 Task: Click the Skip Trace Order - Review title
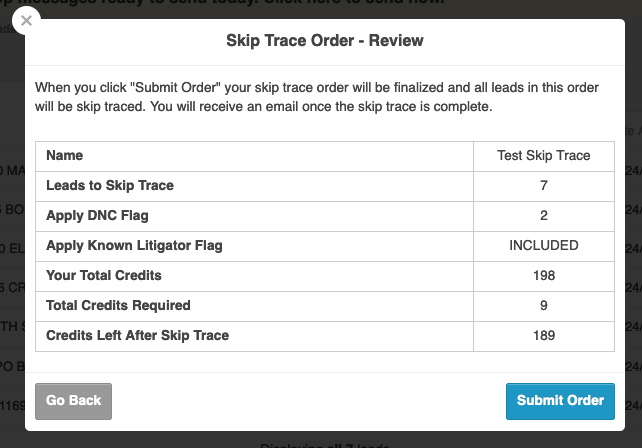click(x=325, y=41)
